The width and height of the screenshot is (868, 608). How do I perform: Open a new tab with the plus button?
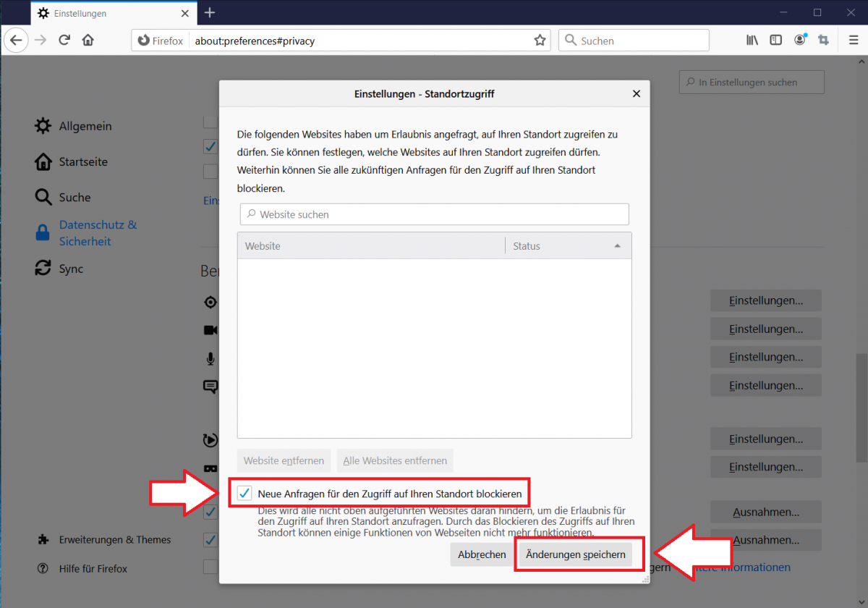pyautogui.click(x=210, y=12)
